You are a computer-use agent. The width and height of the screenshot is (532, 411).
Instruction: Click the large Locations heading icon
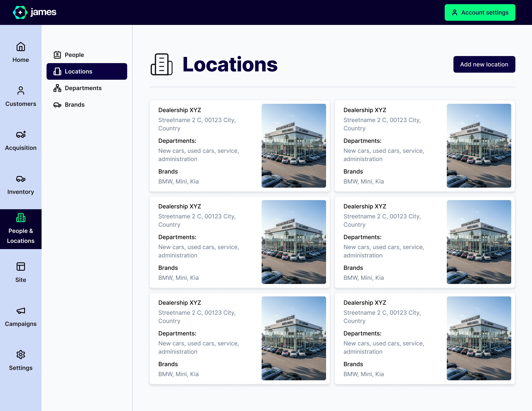[x=161, y=65]
